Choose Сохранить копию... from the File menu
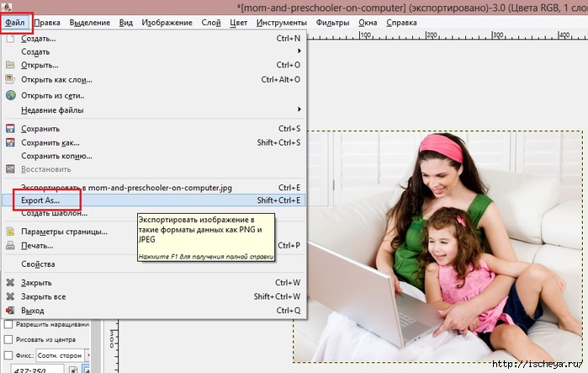 coord(154,156)
